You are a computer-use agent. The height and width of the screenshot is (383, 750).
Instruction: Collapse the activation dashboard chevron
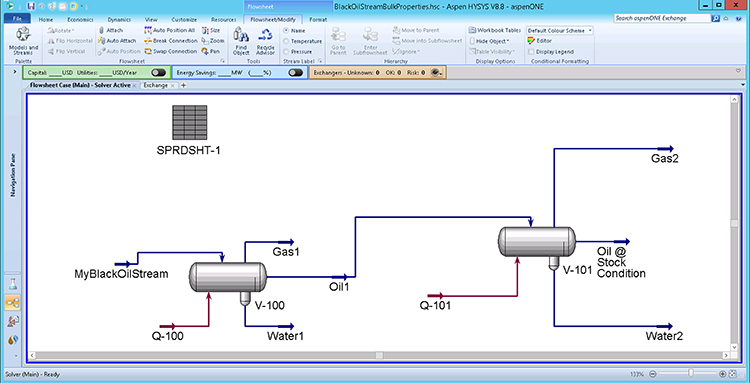(737, 71)
